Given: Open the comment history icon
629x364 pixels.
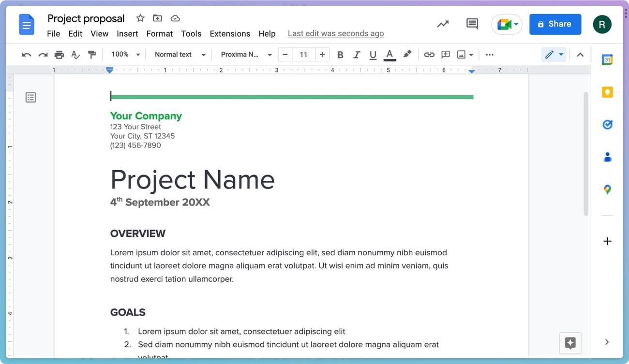Looking at the screenshot, I should [x=472, y=24].
